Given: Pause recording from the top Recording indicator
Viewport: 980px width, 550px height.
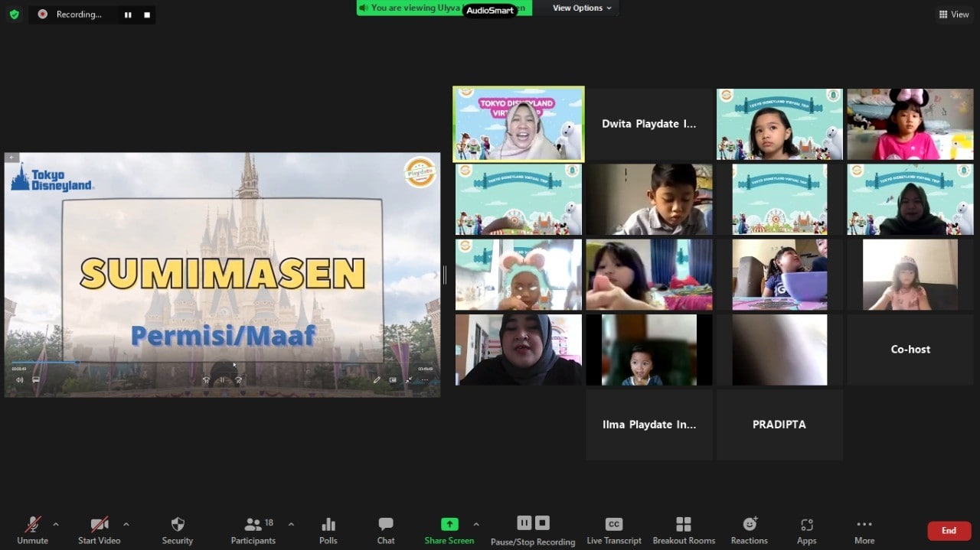Looking at the screenshot, I should coord(128,15).
